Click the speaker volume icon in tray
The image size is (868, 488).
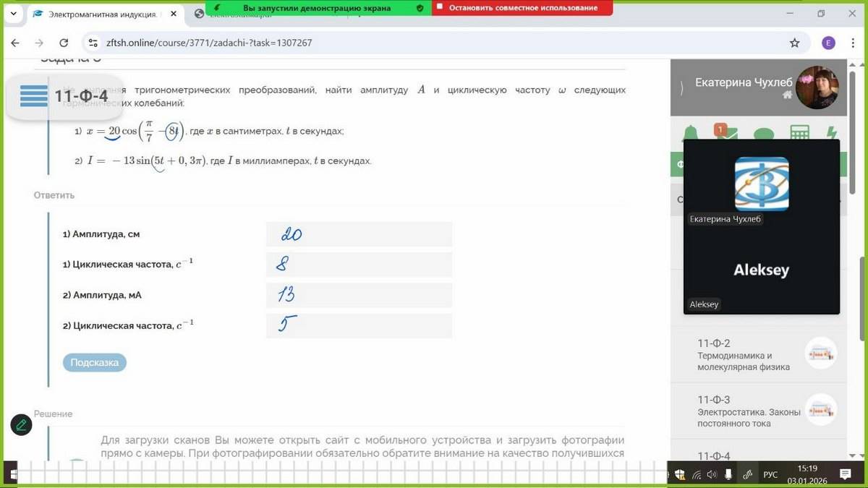711,474
